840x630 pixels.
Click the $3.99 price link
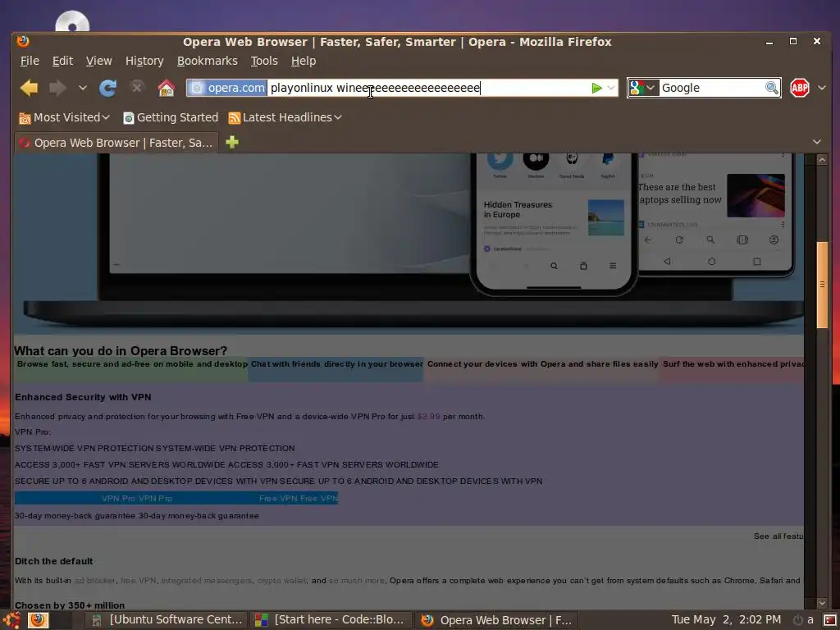pos(428,416)
